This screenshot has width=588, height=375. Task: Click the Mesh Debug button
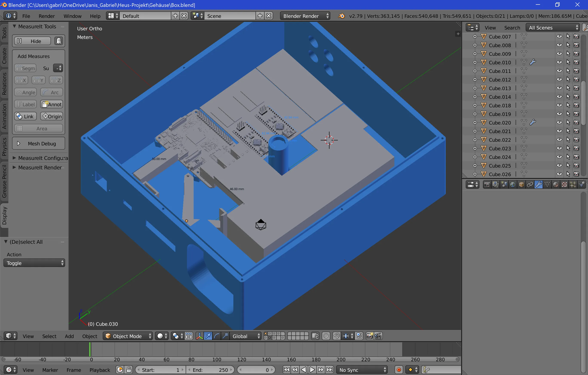click(x=38, y=143)
